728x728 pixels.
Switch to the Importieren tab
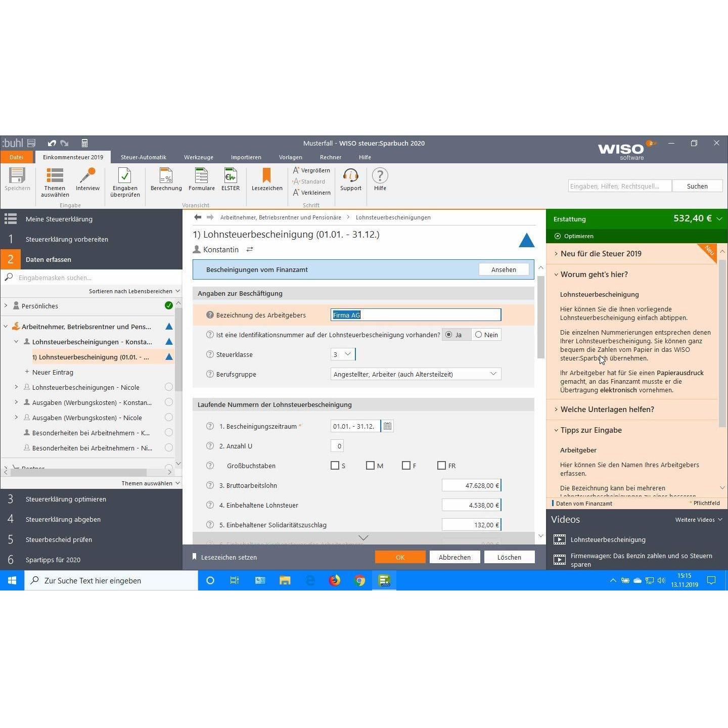246,157
